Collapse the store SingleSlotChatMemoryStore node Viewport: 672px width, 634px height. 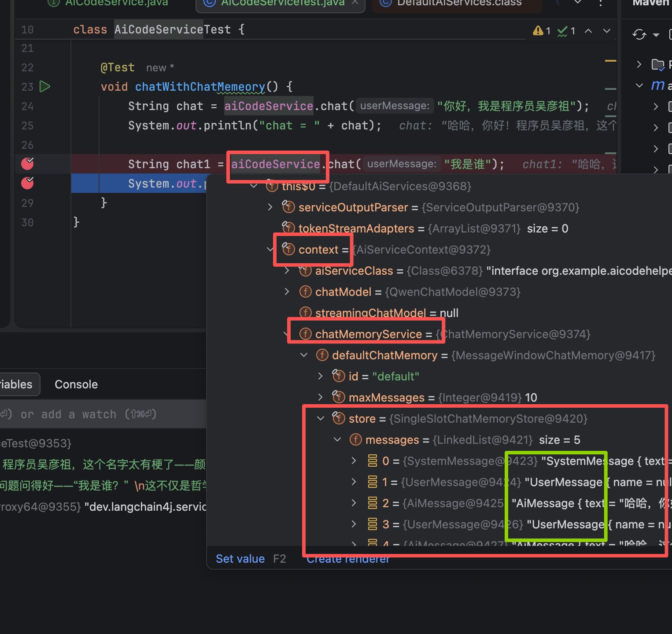pos(321,418)
